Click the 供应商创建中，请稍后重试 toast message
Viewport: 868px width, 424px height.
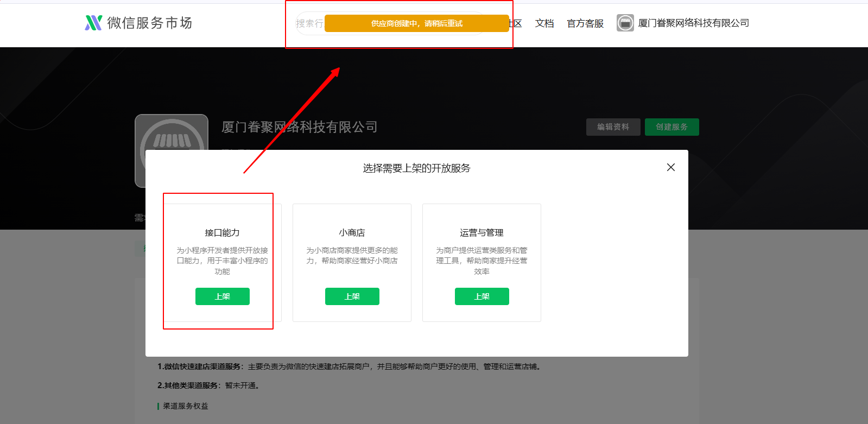417,23
